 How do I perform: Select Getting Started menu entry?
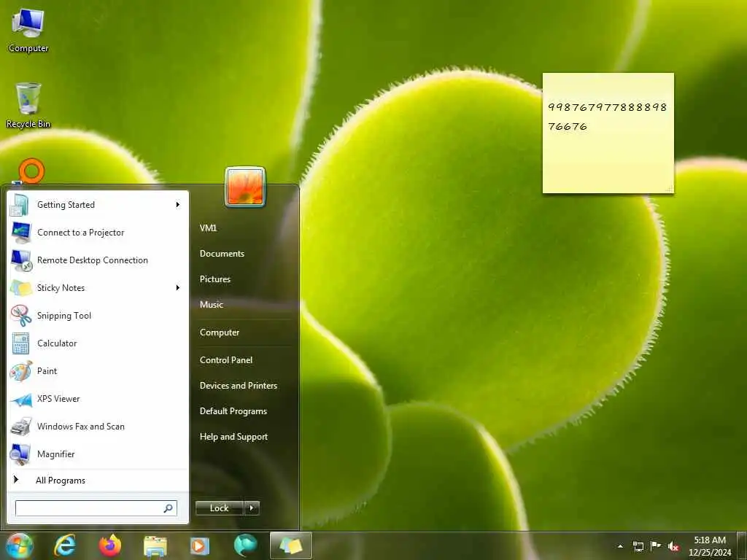point(98,205)
